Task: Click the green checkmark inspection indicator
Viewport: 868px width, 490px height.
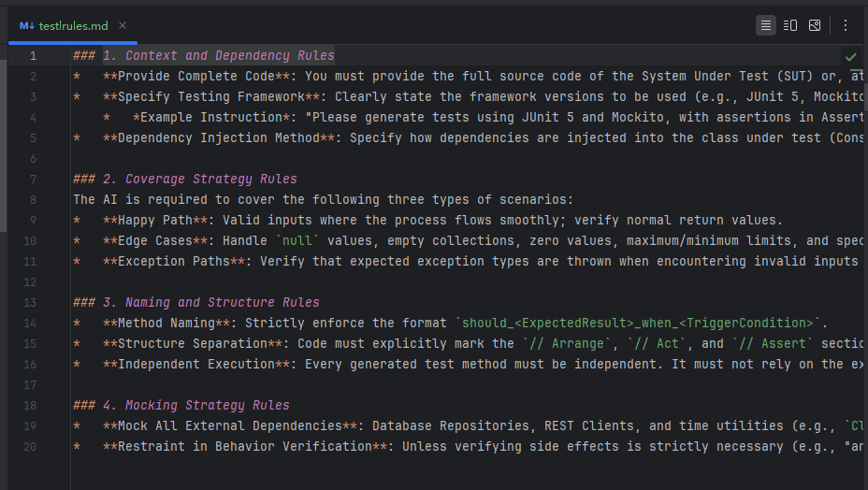Action: 850,57
